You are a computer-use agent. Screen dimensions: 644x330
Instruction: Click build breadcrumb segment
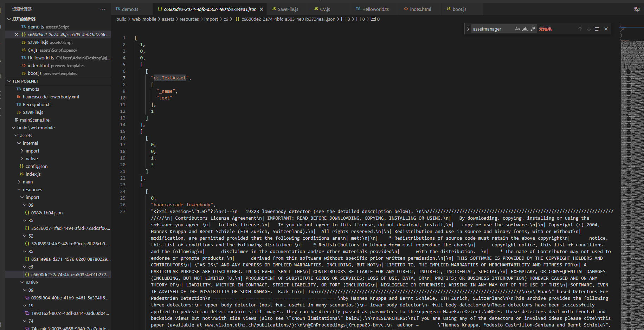tap(121, 19)
